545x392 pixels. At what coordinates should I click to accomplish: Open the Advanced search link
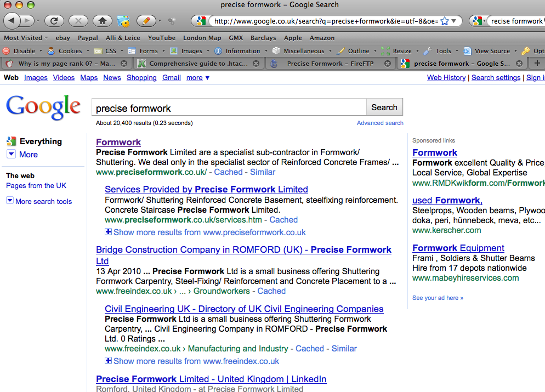(380, 123)
